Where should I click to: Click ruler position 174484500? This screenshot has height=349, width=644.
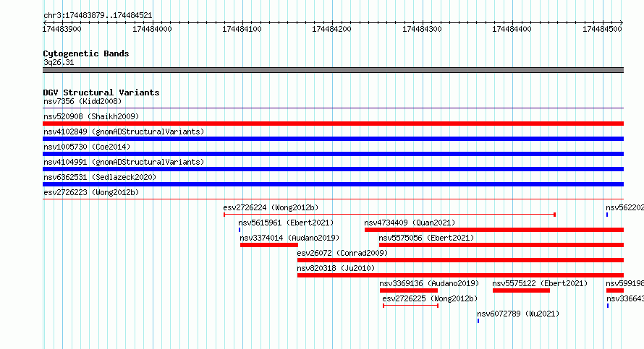602,29
